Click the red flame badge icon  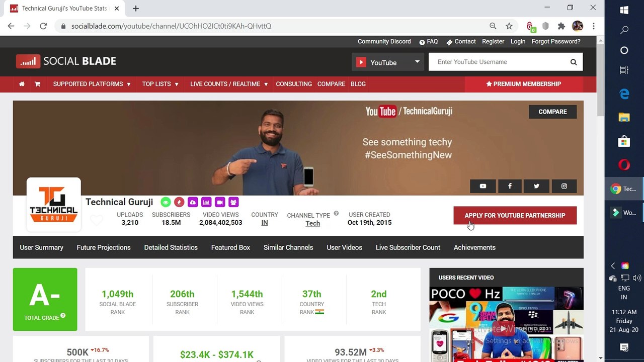pyautogui.click(x=179, y=202)
